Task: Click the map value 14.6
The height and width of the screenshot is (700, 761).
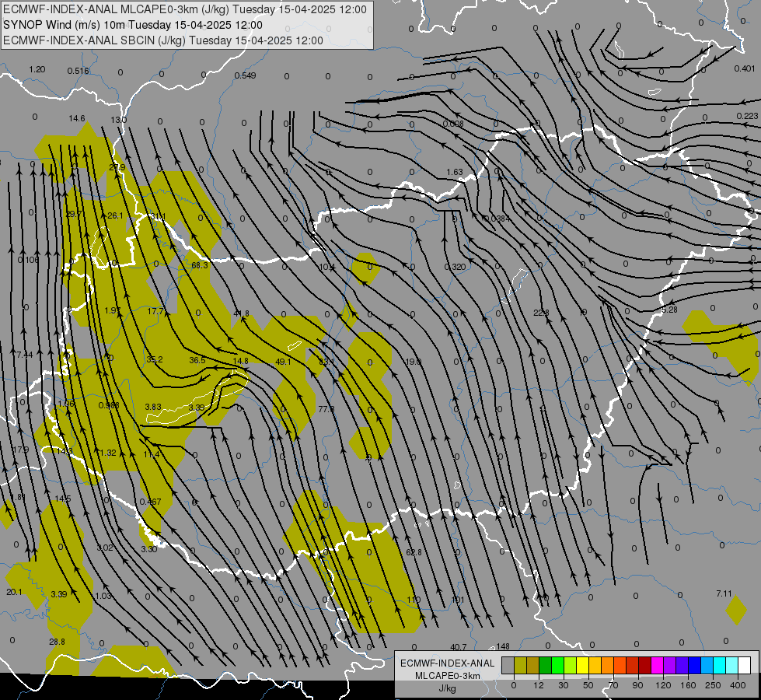Action: coord(77,118)
